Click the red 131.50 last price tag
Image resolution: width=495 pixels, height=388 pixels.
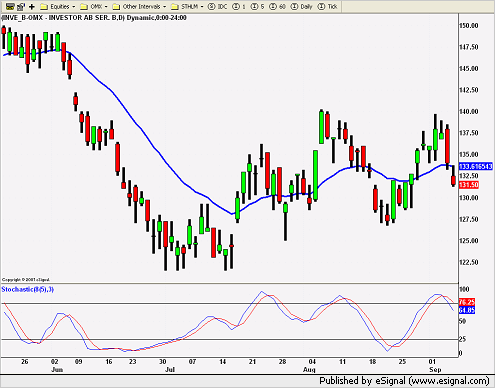pos(469,185)
